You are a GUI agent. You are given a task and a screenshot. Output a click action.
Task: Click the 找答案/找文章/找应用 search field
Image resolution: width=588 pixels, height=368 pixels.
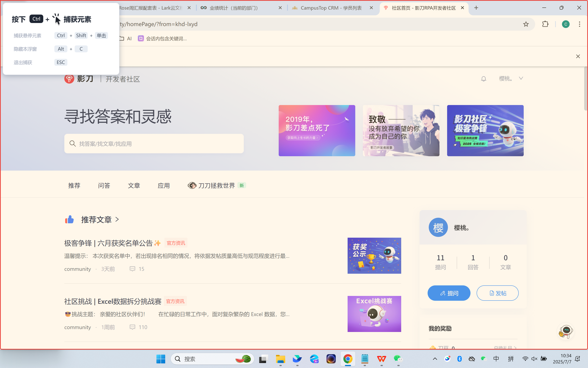pos(154,144)
